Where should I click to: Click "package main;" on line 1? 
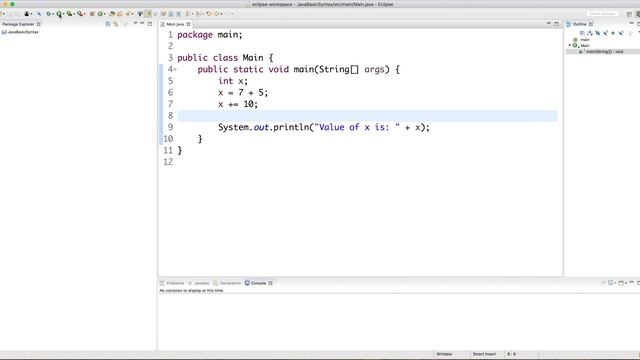(x=210, y=35)
